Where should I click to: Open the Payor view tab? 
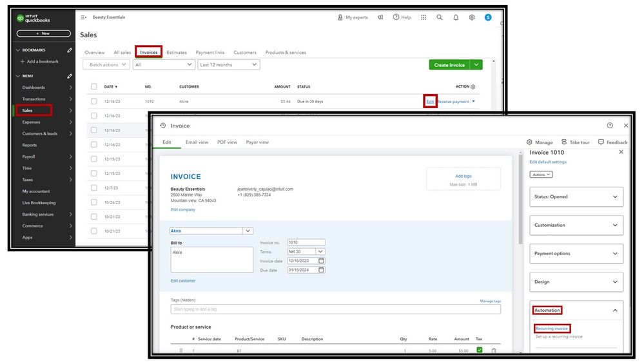point(257,142)
